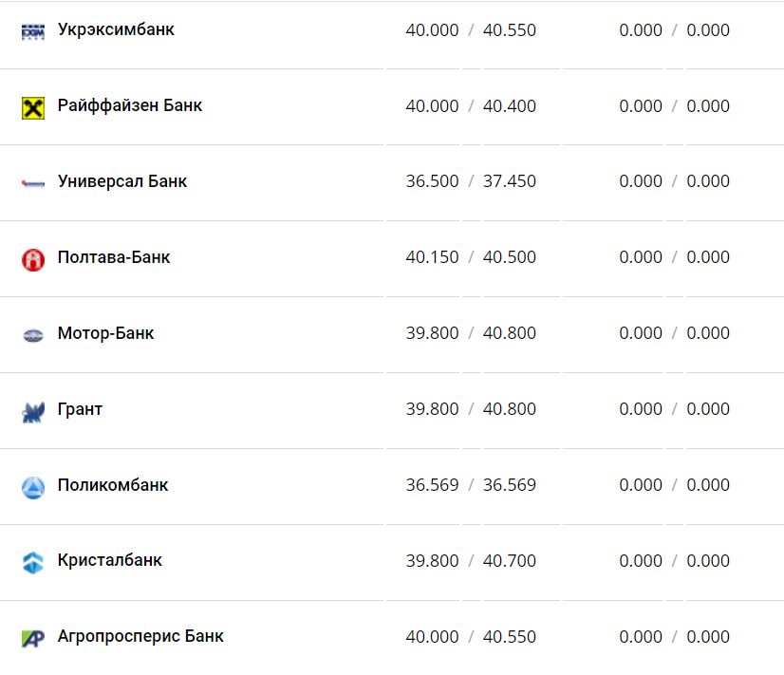Screen dimensions: 784x675
Task: Open the Полтава-Банк link
Action: [114, 257]
